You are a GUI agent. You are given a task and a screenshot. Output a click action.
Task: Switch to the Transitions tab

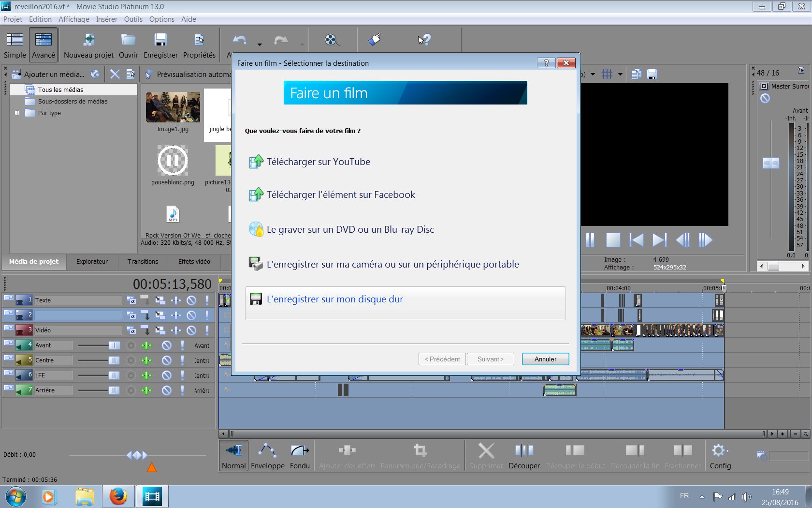pos(143,262)
